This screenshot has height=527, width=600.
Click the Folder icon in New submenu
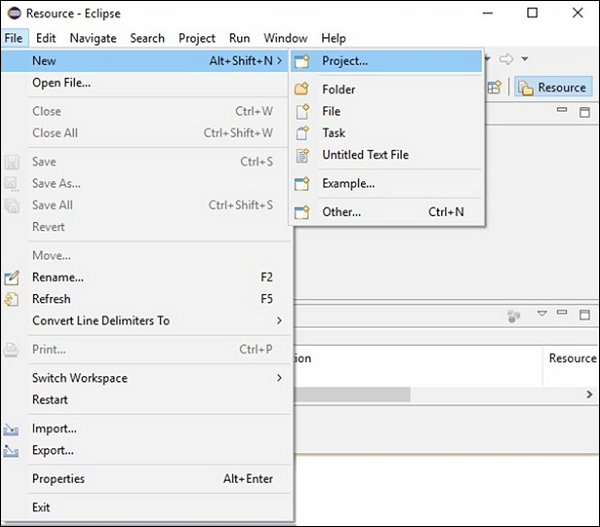[301, 89]
